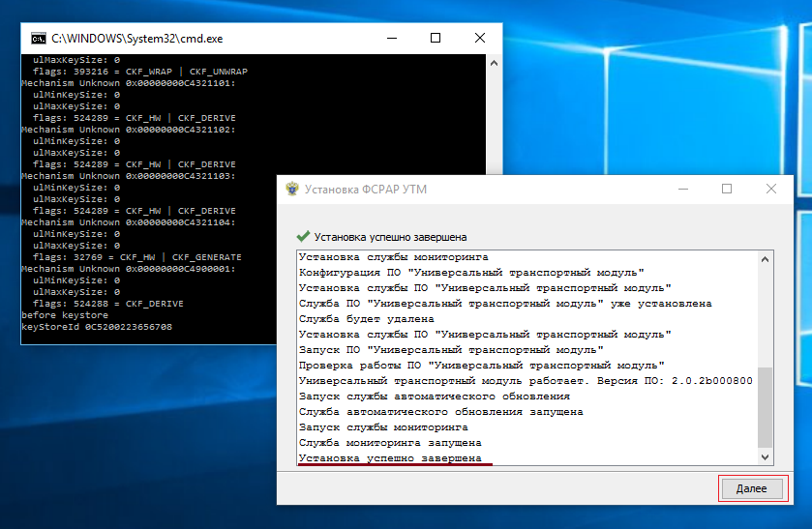Close the cmd.exe window
Screen dimensions: 812x529
(x=480, y=39)
